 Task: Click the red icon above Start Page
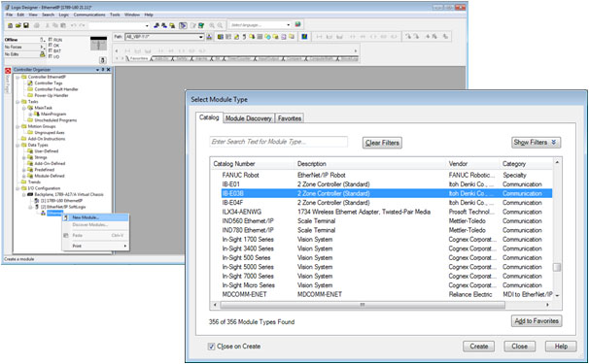(x=8, y=70)
